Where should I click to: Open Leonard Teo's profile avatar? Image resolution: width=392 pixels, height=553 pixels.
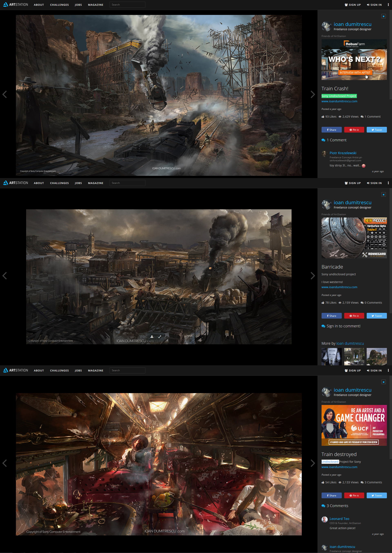[x=324, y=520]
